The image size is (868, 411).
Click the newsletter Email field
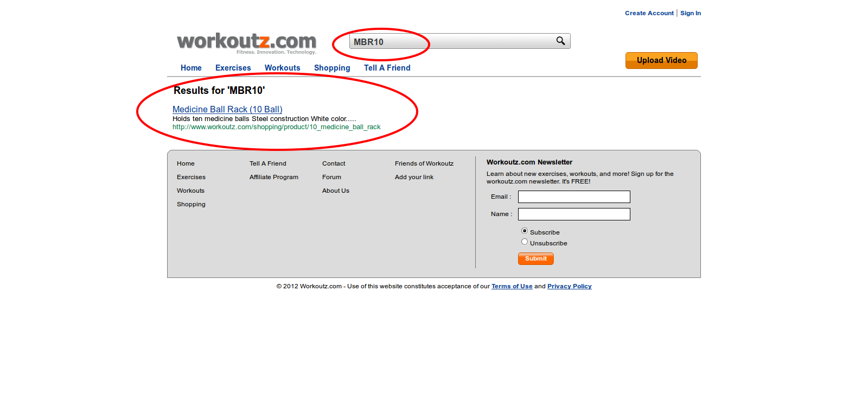pos(574,197)
